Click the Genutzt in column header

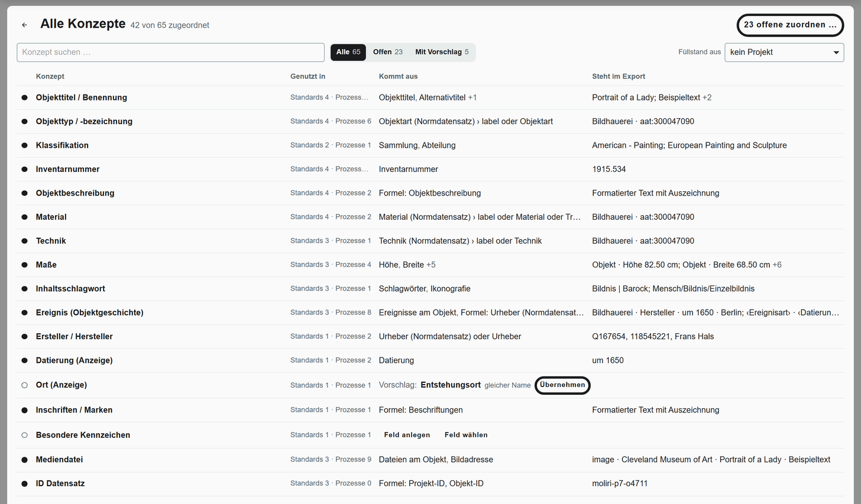pyautogui.click(x=307, y=76)
